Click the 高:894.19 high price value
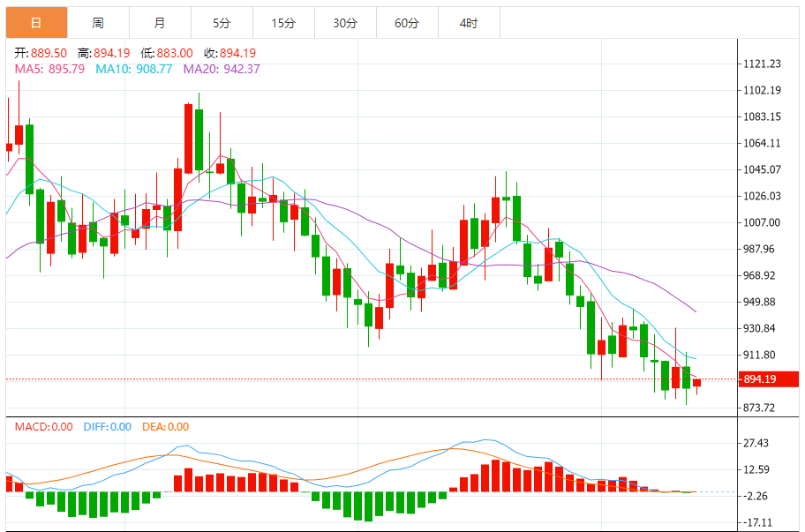The image size is (805, 532). pos(103,53)
